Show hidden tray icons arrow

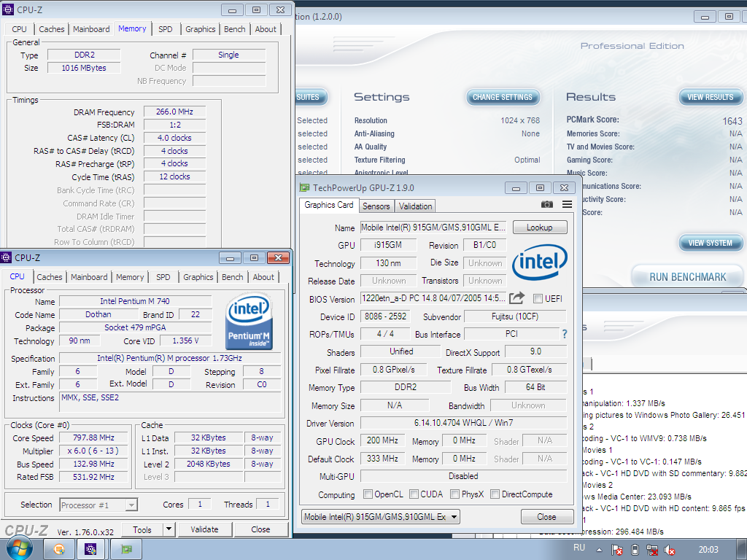(x=599, y=550)
